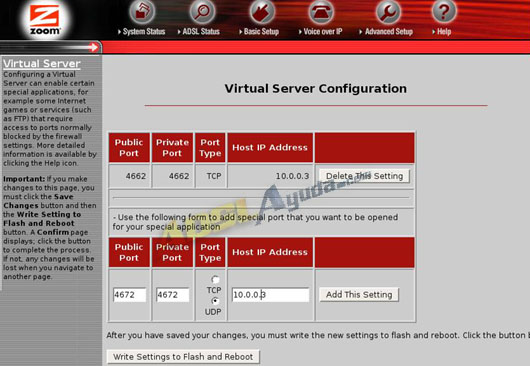Select the TCP port type radio button
Viewport: 530px width, 366px height.
[215, 280]
